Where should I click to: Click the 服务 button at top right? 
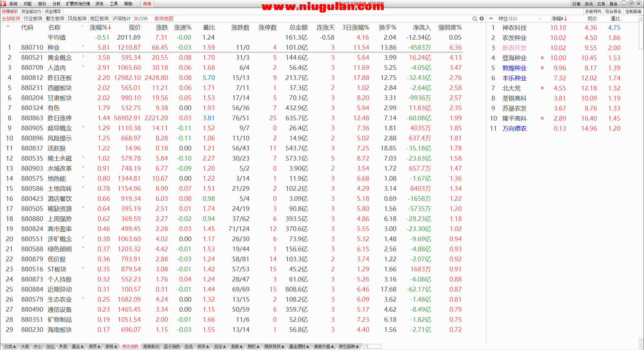tap(613, 4)
